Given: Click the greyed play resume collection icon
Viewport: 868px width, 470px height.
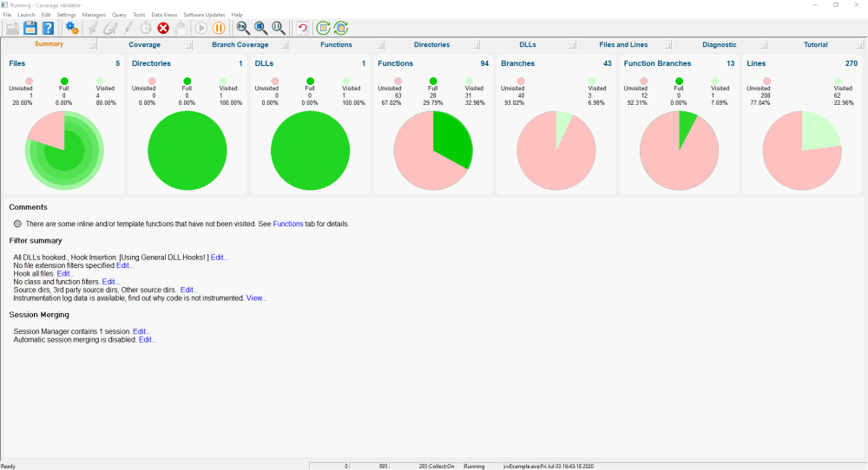Looking at the screenshot, I should coord(201,29).
